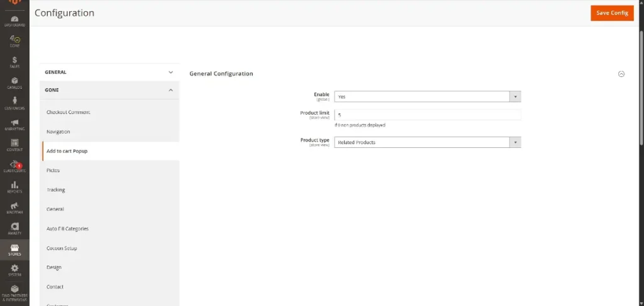Screen dimensions: 644x306
Task: Open the Elasticsuite sidebar menu
Action: coord(14,167)
